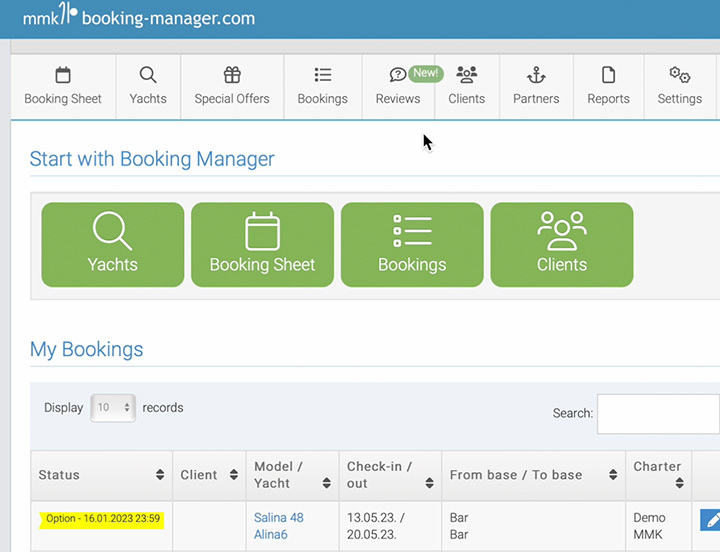Expand the Display records count dropdown

113,408
